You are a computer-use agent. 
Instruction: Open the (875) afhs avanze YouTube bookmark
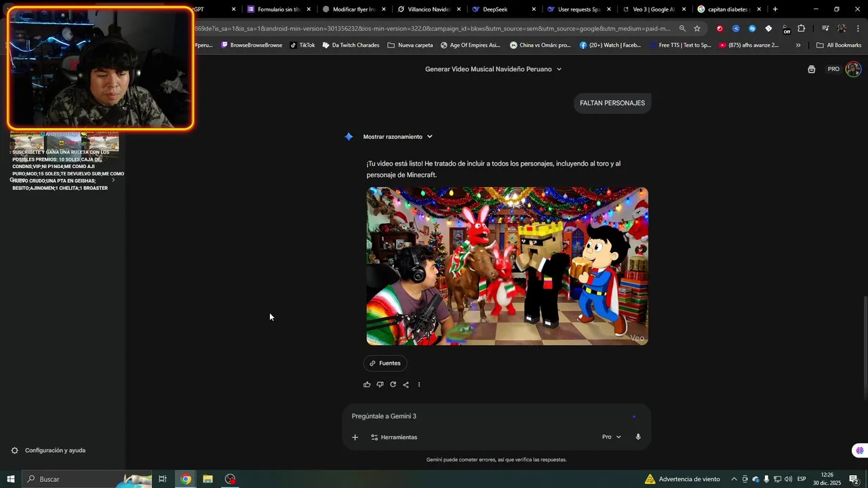tap(750, 45)
